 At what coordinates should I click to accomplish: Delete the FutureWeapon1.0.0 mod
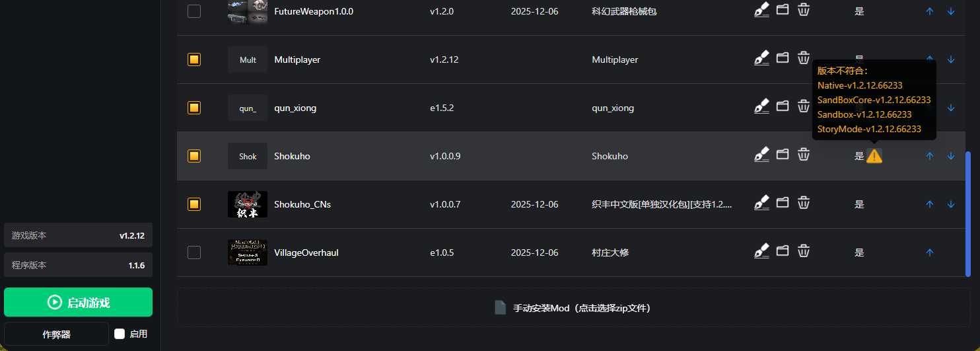(804, 10)
